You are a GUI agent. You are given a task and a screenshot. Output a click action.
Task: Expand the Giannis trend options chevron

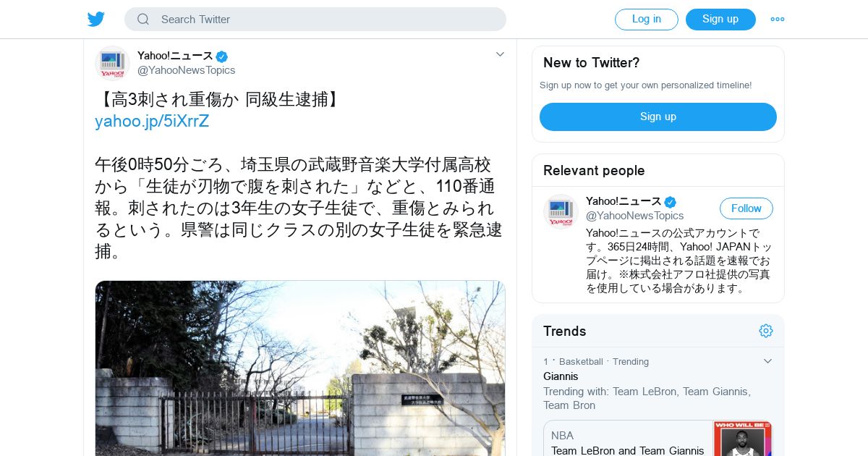[x=768, y=361]
